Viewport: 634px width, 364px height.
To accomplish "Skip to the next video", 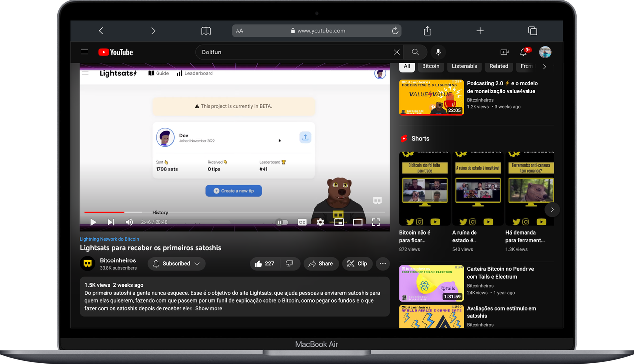I will (x=111, y=222).
